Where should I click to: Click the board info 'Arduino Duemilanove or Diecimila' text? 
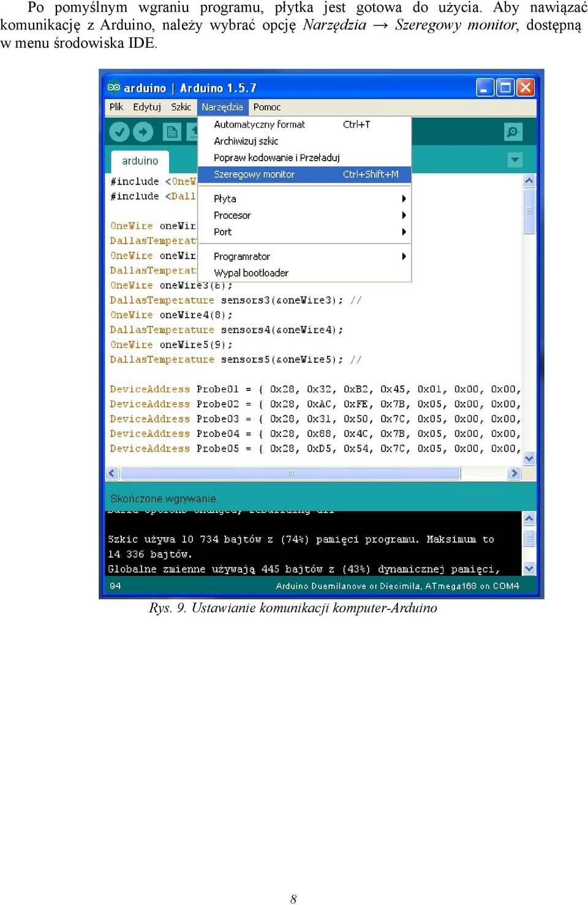click(x=348, y=586)
